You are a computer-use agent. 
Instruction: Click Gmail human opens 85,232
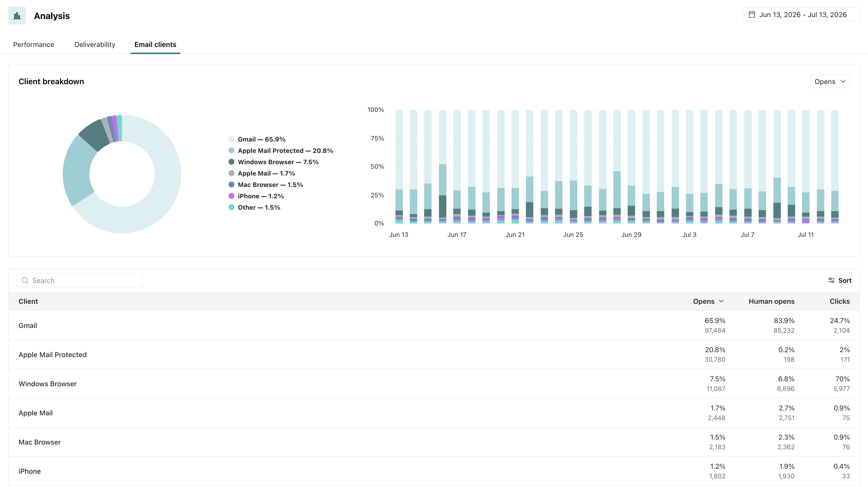pyautogui.click(x=784, y=330)
